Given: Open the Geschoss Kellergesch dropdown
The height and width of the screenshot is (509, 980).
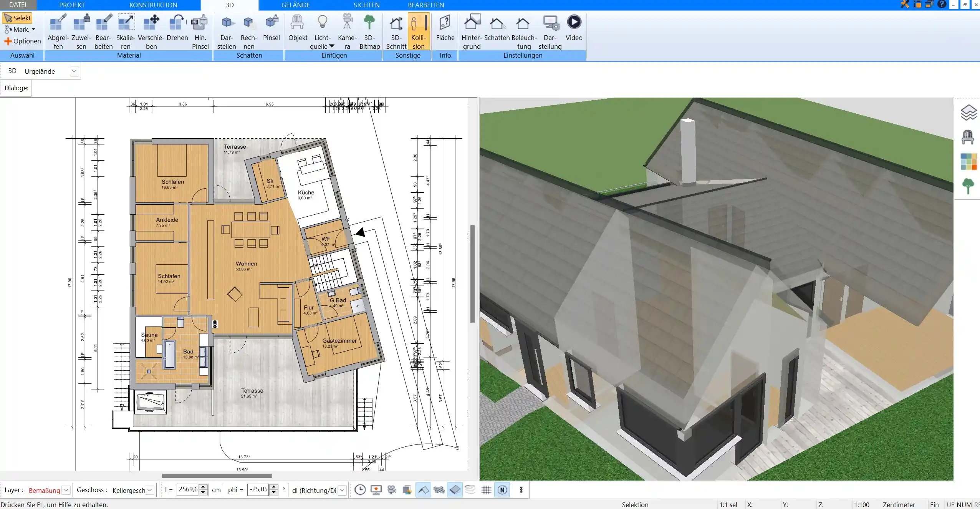Looking at the screenshot, I should click(x=150, y=490).
